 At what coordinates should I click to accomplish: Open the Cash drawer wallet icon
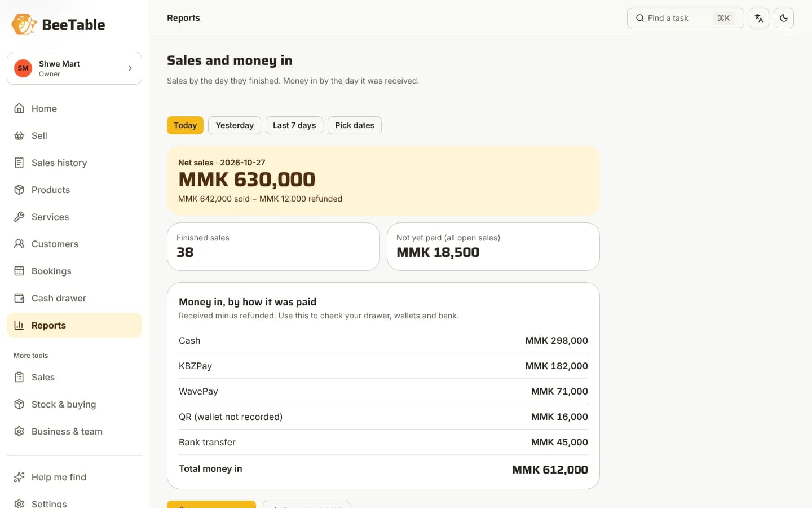pyautogui.click(x=19, y=298)
